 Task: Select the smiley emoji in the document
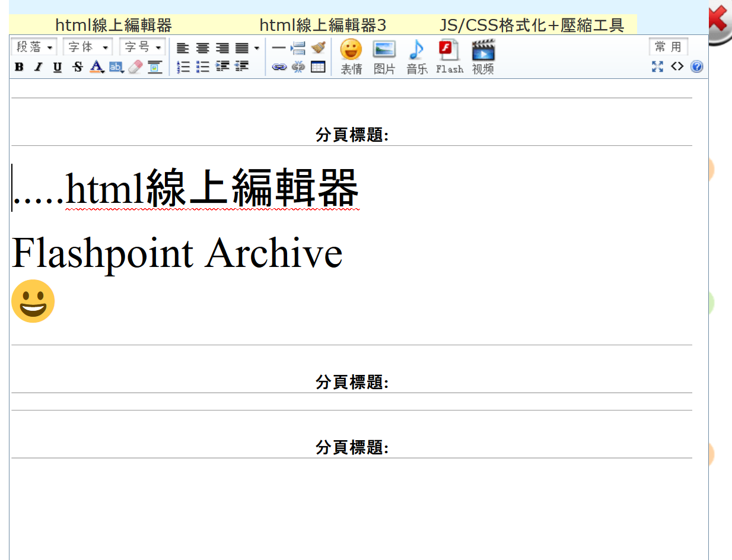click(33, 301)
